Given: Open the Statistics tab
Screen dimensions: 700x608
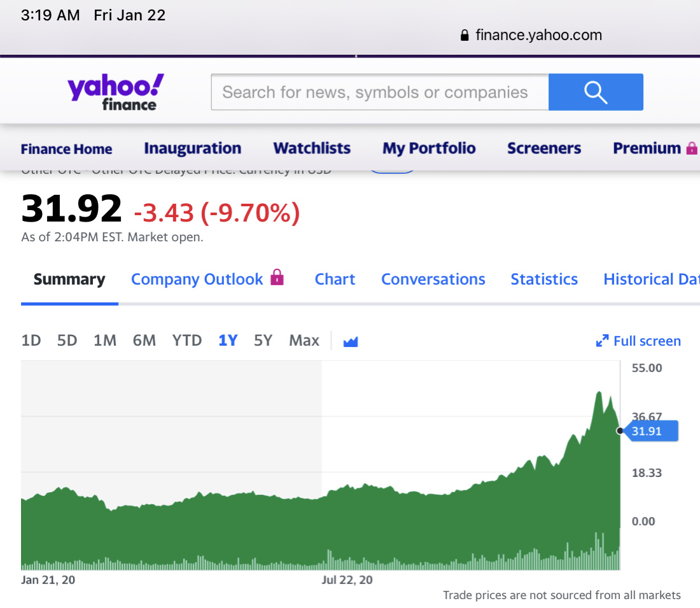Looking at the screenshot, I should [544, 279].
